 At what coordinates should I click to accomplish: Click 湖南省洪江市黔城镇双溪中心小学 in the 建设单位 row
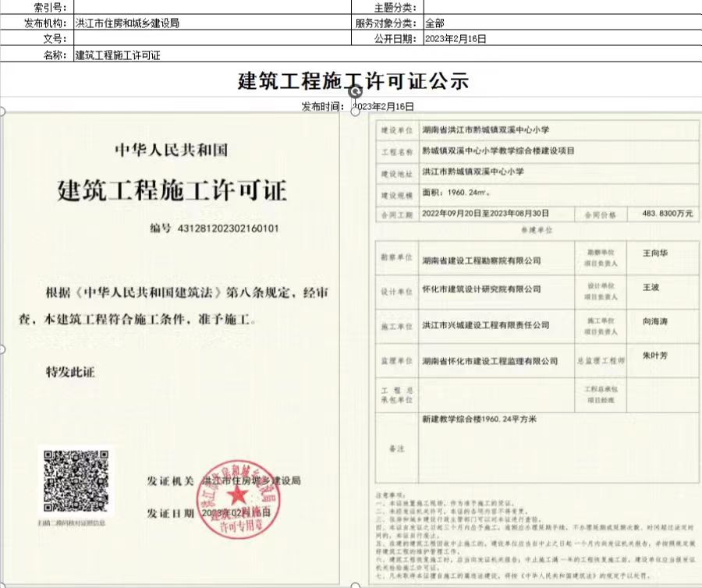tap(486, 130)
